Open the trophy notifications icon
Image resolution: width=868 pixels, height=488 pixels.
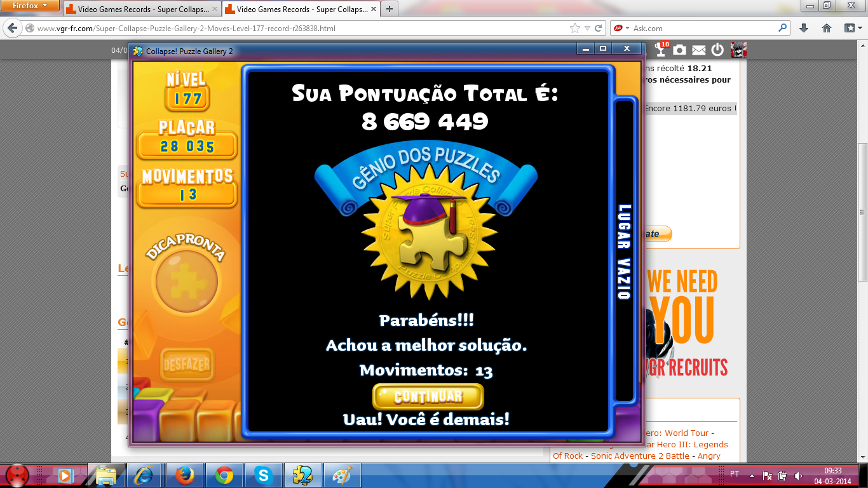click(661, 50)
